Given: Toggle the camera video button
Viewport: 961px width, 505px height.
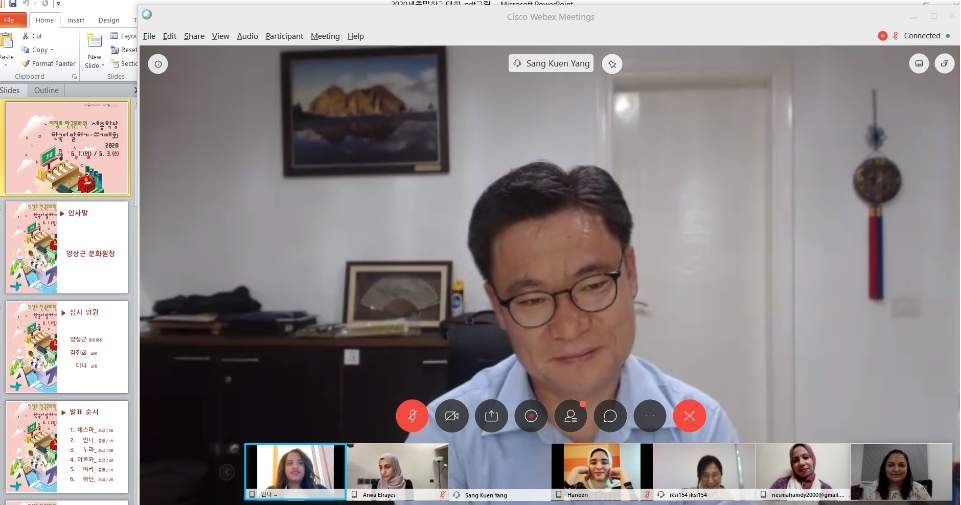Looking at the screenshot, I should tap(452, 415).
